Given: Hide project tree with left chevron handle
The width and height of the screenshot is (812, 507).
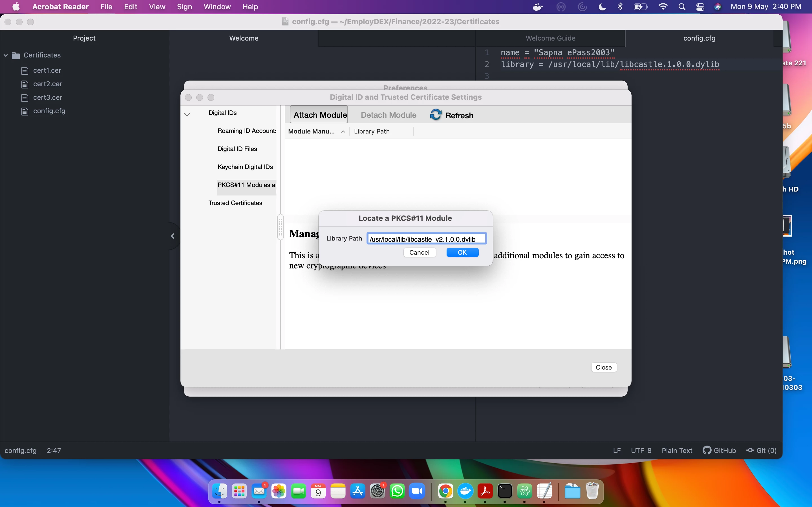Looking at the screenshot, I should 173,236.
